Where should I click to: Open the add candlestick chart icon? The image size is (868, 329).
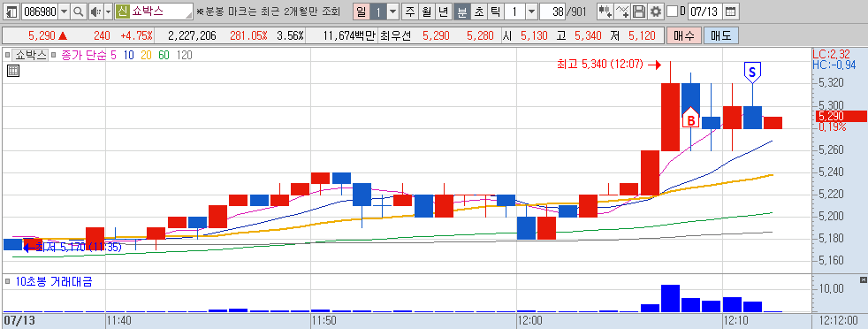[x=605, y=11]
